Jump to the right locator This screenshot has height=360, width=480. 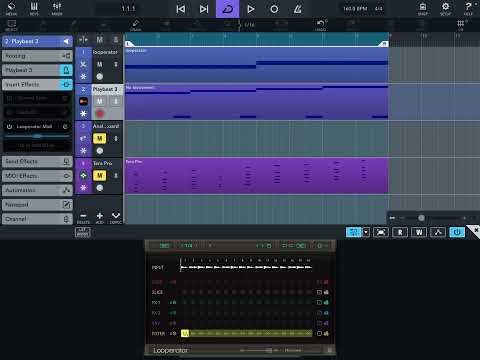click(204, 9)
